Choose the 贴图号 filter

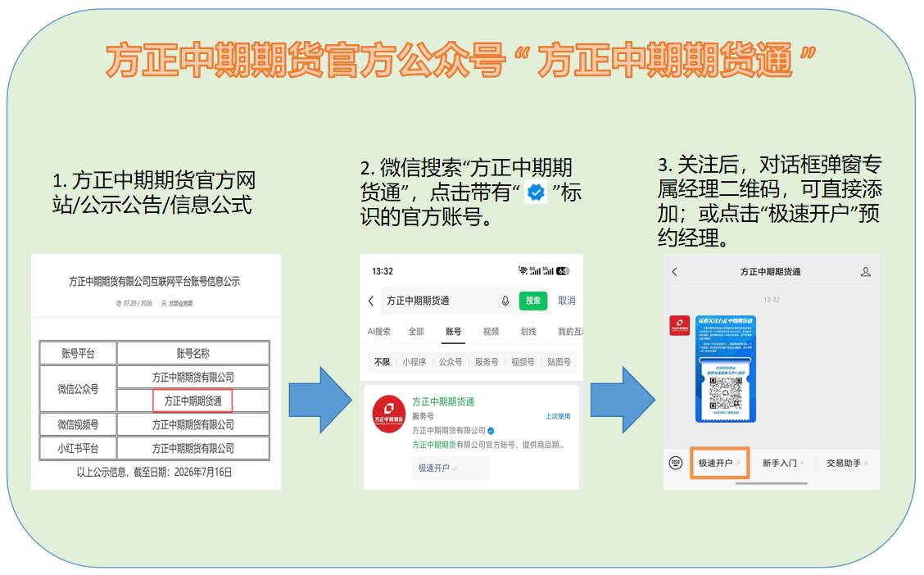tap(559, 362)
